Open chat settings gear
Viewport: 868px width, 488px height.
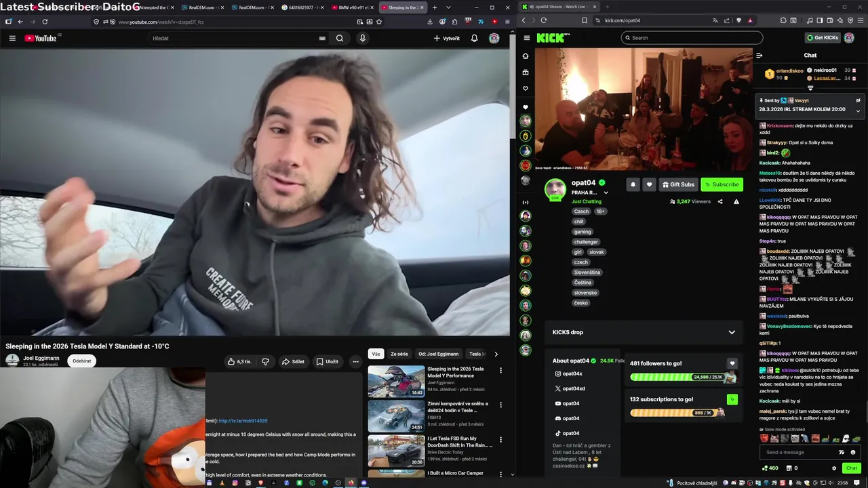coord(834,468)
